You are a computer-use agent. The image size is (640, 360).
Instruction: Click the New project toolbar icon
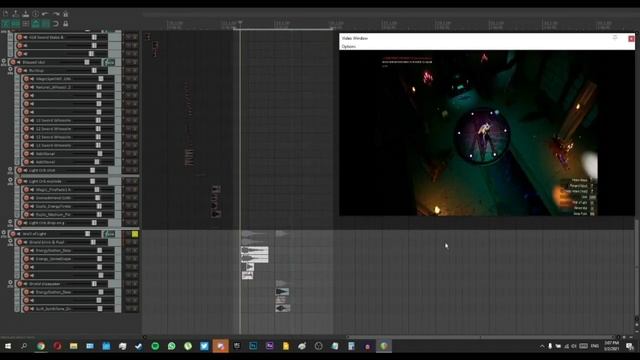(x=6, y=14)
